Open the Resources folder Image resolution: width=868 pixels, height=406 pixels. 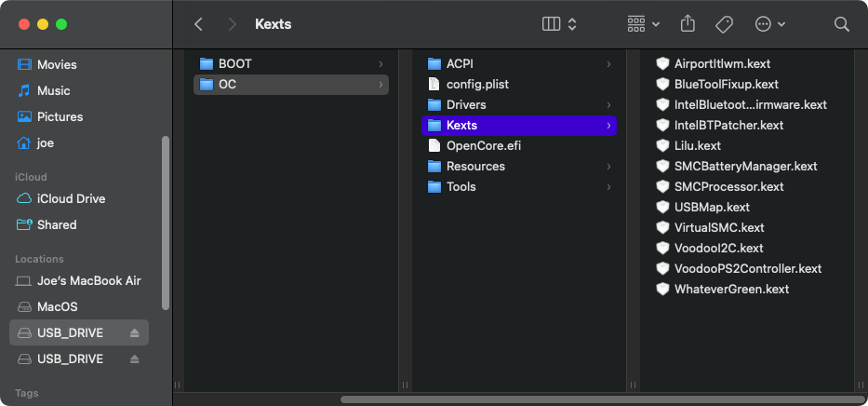(519, 166)
